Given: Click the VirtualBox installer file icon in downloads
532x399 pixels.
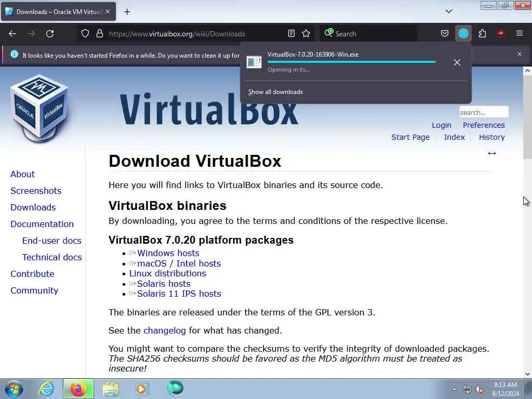Looking at the screenshot, I should click(254, 62).
